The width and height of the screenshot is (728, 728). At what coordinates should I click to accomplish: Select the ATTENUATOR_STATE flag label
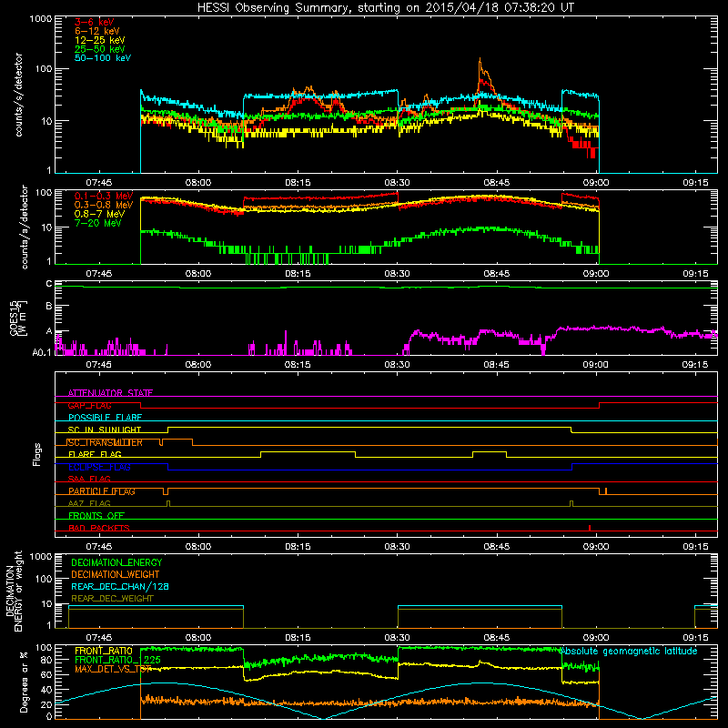pyautogui.click(x=110, y=393)
